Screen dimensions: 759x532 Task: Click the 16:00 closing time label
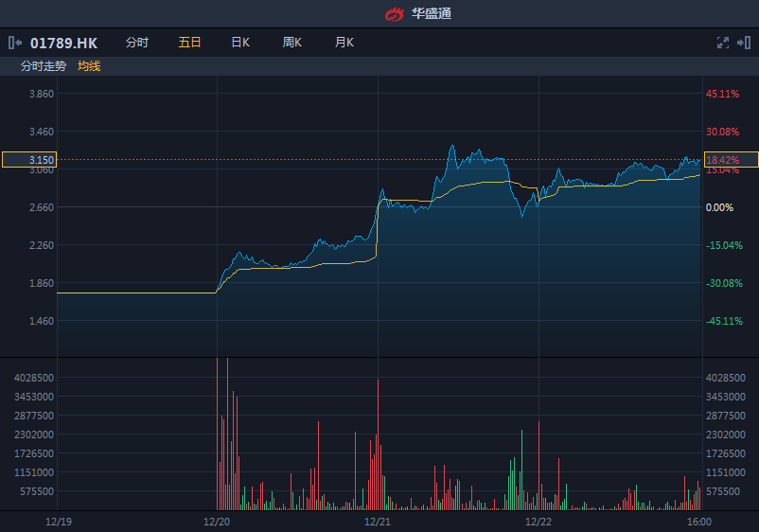click(x=699, y=521)
